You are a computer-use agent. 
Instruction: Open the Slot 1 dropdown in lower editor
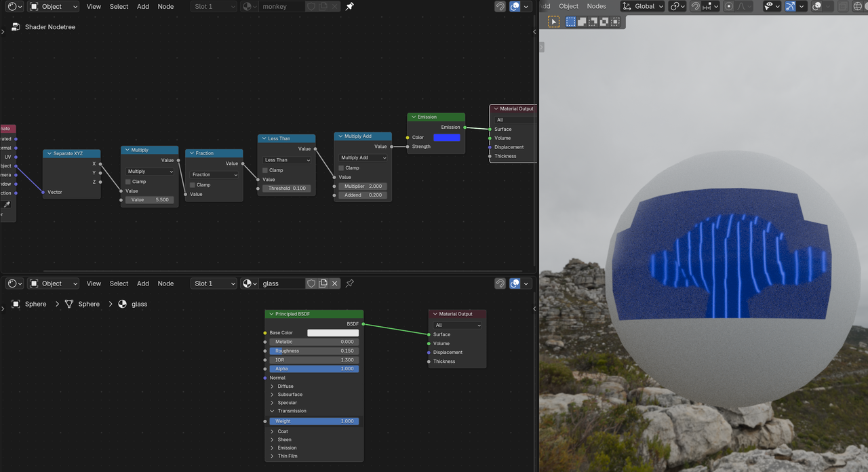pos(214,283)
